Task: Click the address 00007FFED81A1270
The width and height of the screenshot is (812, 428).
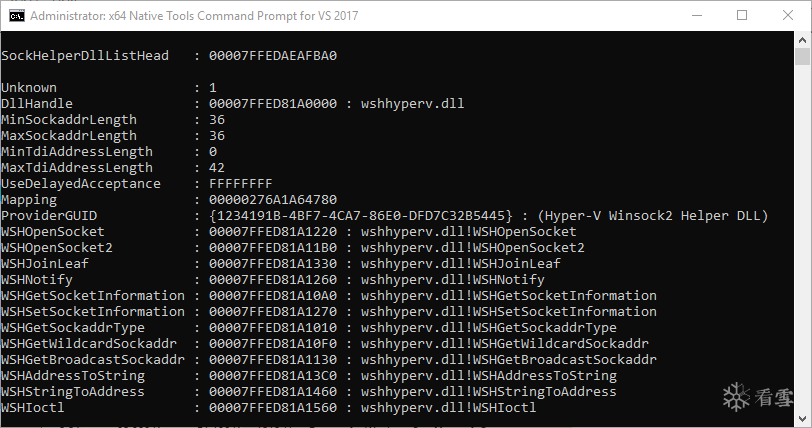Action: 273,312
